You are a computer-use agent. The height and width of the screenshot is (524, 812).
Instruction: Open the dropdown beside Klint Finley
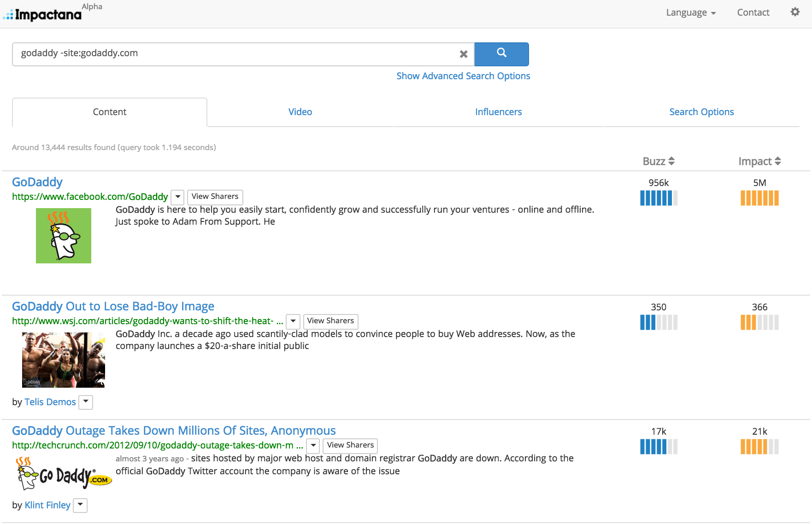[80, 505]
